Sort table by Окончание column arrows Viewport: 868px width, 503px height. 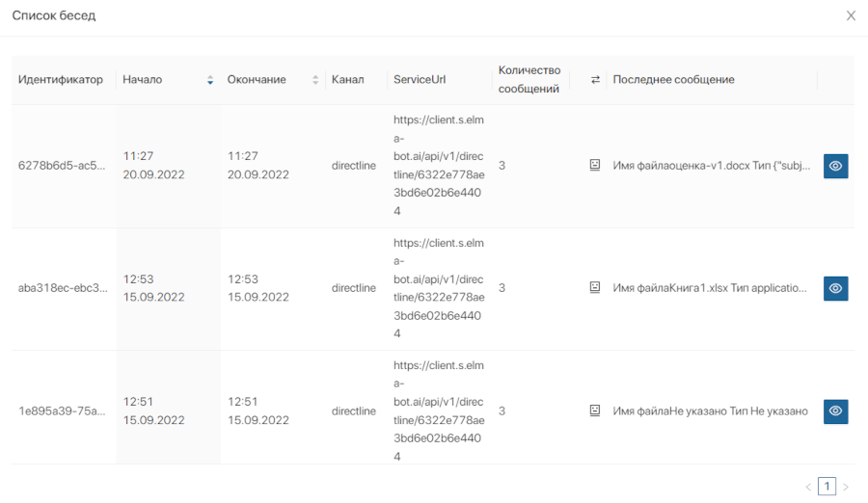(x=315, y=80)
